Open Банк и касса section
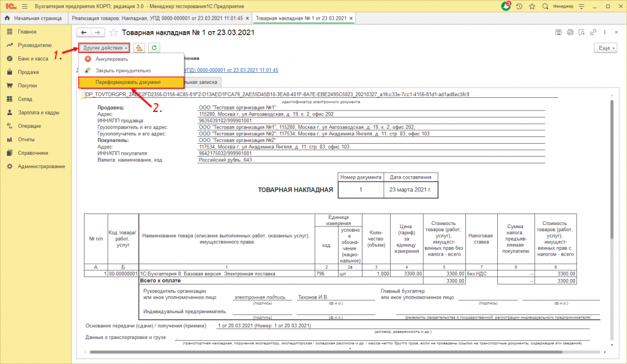Viewport: 627px width, 364px height. 33,59
